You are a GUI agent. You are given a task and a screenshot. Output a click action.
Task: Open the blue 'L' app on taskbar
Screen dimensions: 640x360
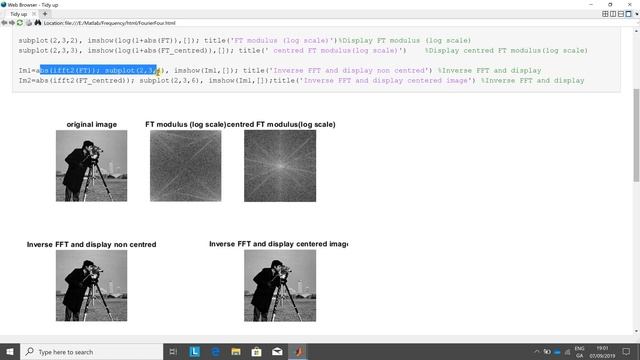tap(194, 351)
